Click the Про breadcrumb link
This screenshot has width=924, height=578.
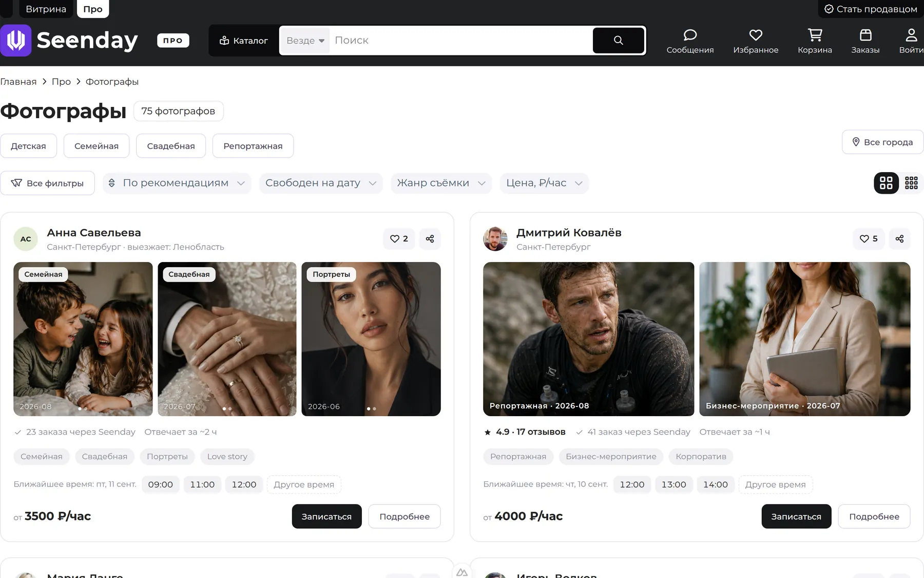(61, 82)
